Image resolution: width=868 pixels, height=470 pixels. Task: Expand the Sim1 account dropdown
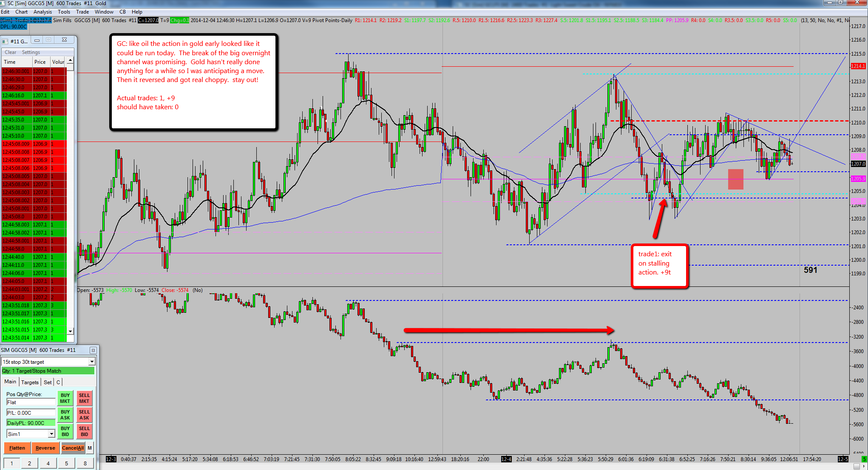pos(51,434)
